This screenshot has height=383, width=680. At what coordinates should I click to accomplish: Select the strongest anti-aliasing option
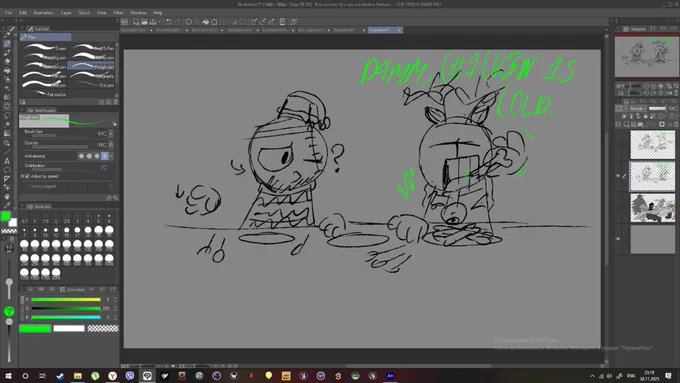click(105, 156)
